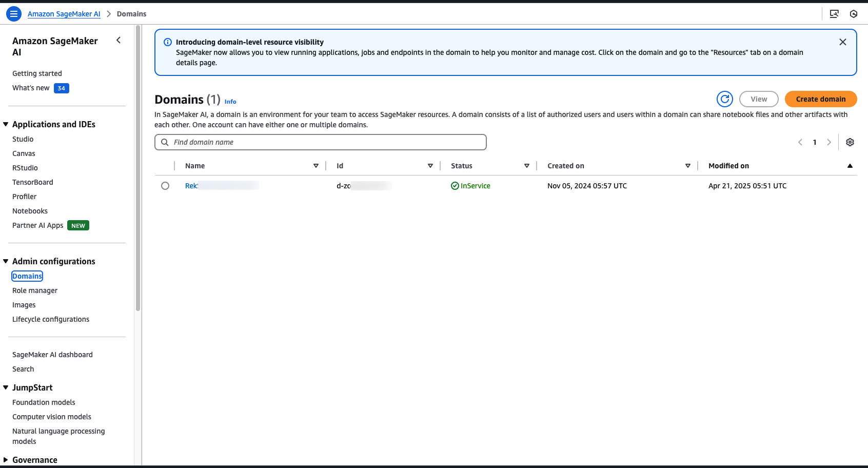Click the Created on column header
868x468 pixels.
pos(566,166)
